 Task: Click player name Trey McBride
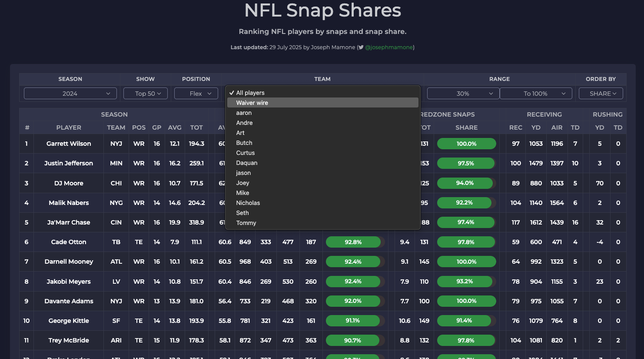(x=69, y=340)
